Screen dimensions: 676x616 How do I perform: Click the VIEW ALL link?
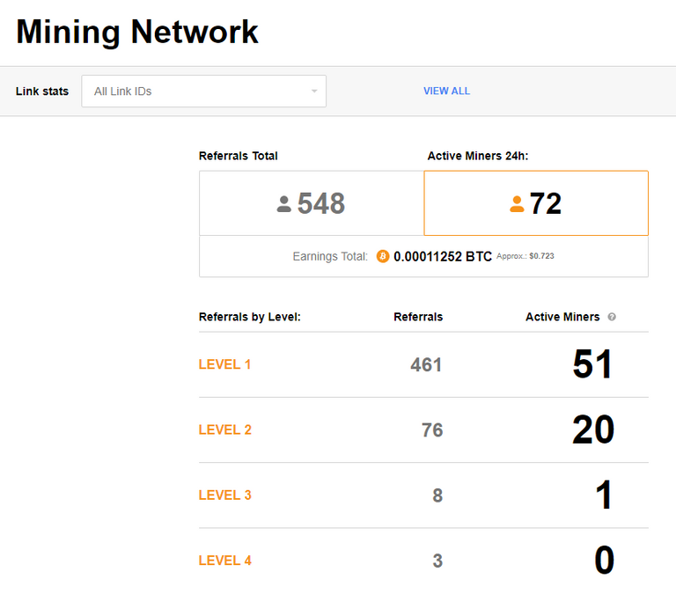click(x=446, y=91)
